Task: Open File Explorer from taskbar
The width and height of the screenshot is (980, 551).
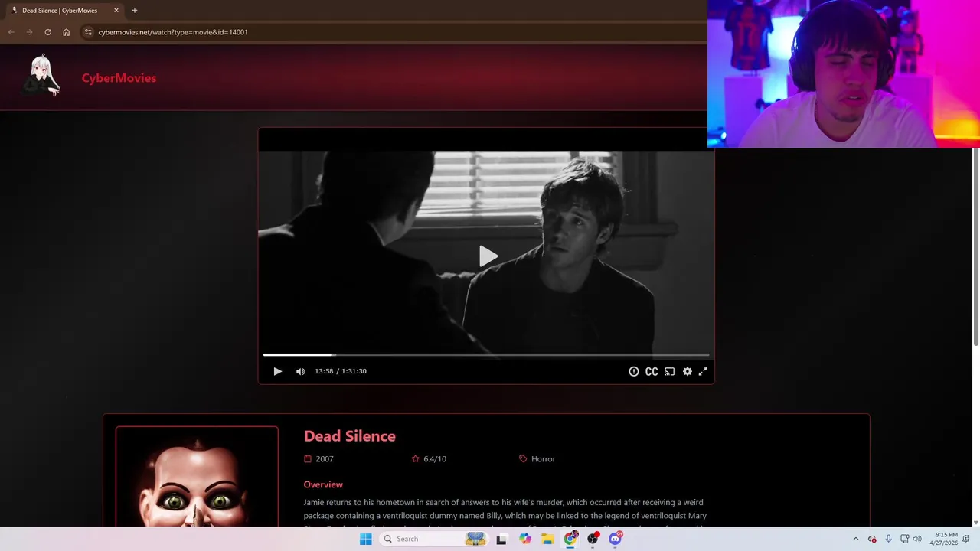Action: [547, 539]
